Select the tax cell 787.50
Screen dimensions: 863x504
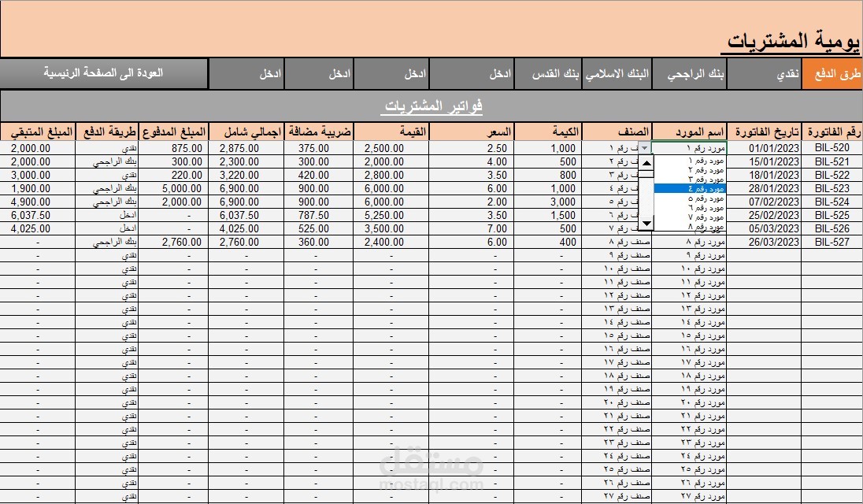click(x=319, y=215)
